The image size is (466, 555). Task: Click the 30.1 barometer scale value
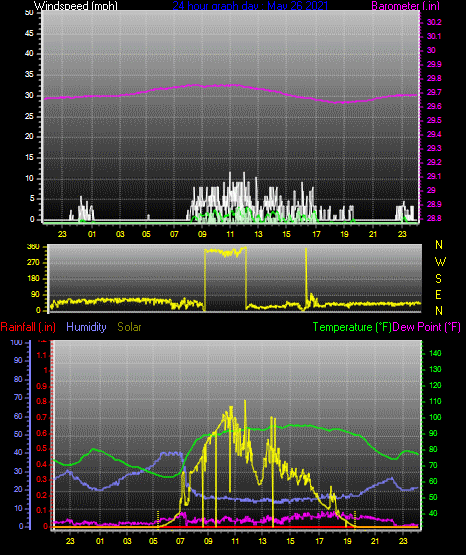[434, 36]
